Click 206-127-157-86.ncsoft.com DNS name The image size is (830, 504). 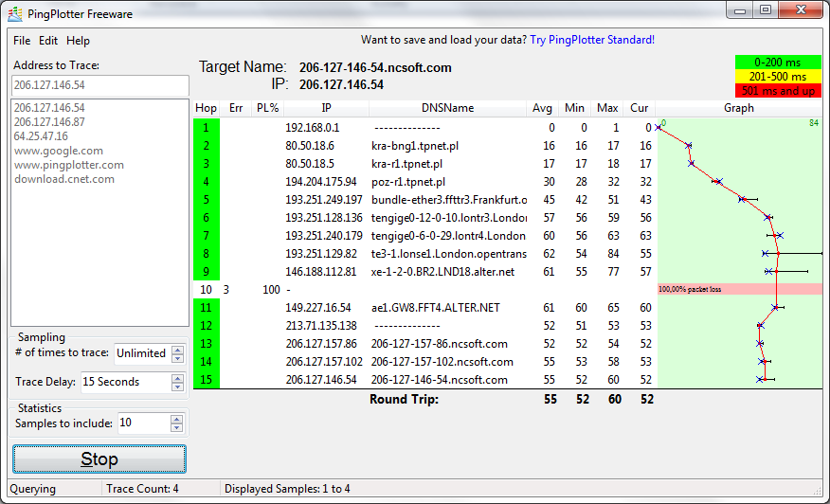click(440, 344)
